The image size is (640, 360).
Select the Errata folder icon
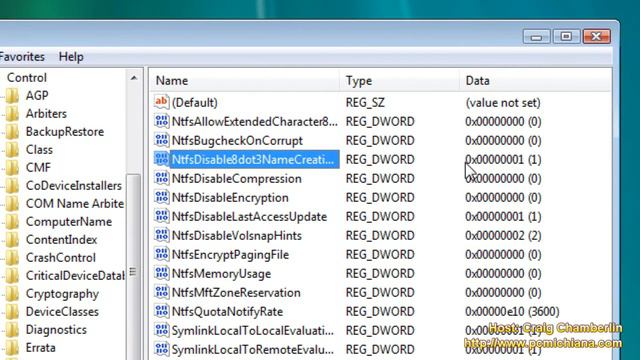12,348
